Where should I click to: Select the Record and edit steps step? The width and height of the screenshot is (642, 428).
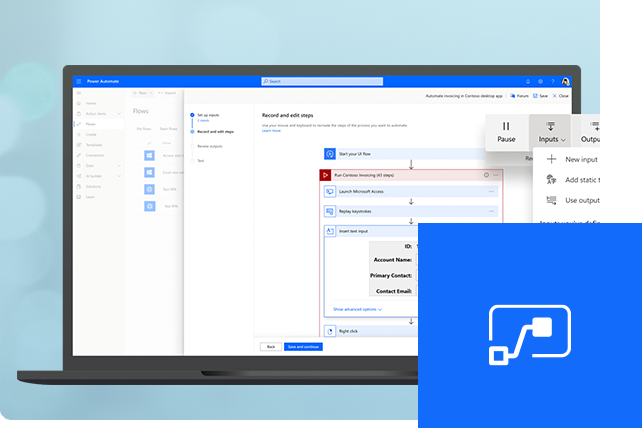pos(215,132)
